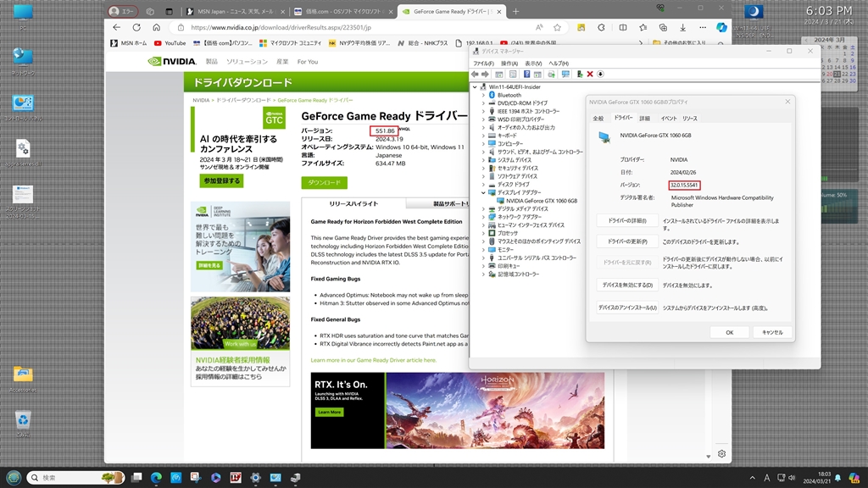868x488 pixels.
Task: Click the Edge browser back button
Action: (116, 27)
